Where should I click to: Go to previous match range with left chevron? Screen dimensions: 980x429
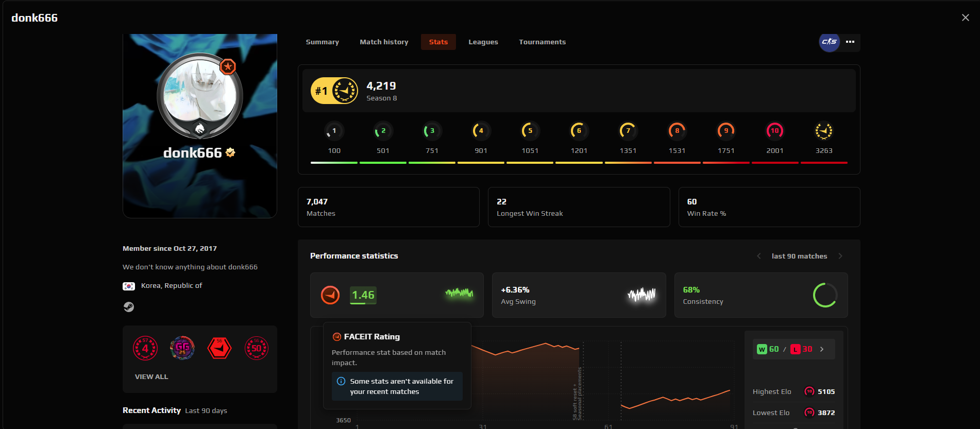[x=759, y=256]
